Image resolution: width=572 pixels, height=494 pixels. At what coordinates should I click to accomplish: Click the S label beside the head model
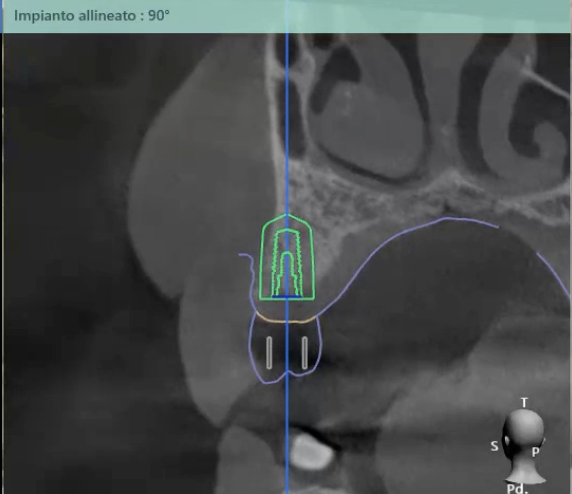point(494,446)
